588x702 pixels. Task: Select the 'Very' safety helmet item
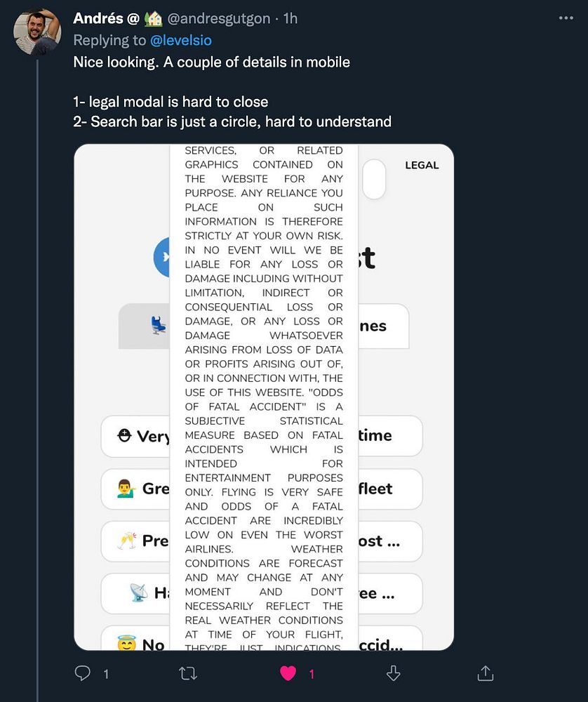pyautogui.click(x=262, y=436)
